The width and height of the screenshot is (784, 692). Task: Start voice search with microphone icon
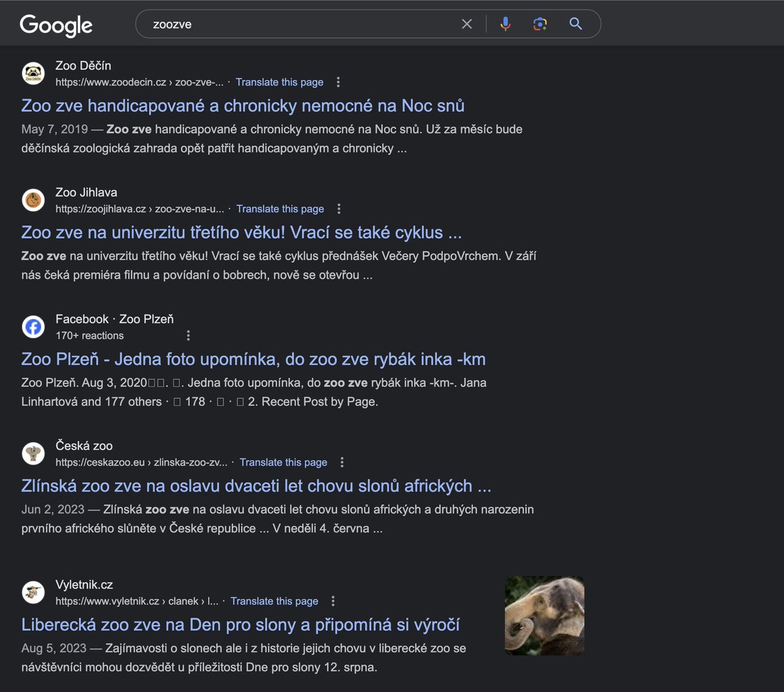pos(505,24)
